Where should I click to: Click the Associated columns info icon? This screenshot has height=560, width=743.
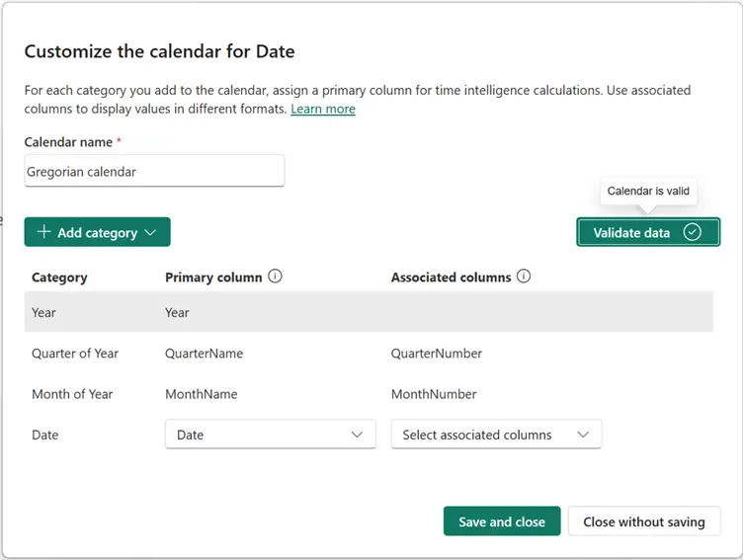coord(524,277)
